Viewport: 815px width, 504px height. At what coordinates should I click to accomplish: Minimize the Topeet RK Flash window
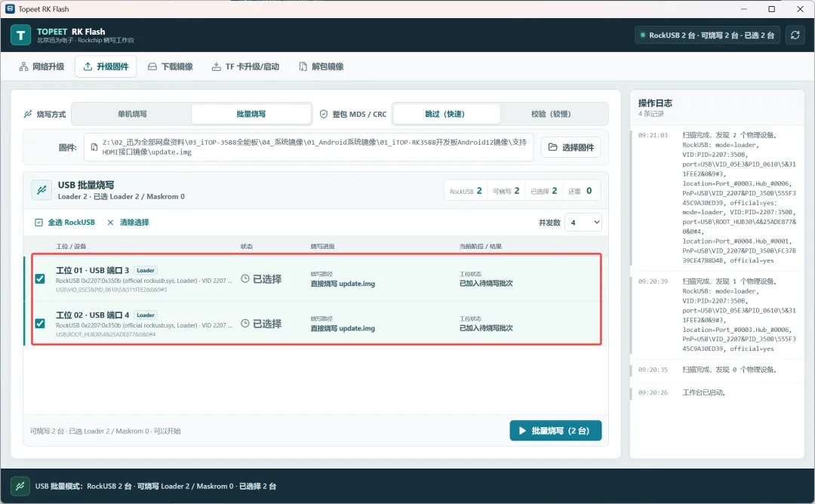pos(744,9)
